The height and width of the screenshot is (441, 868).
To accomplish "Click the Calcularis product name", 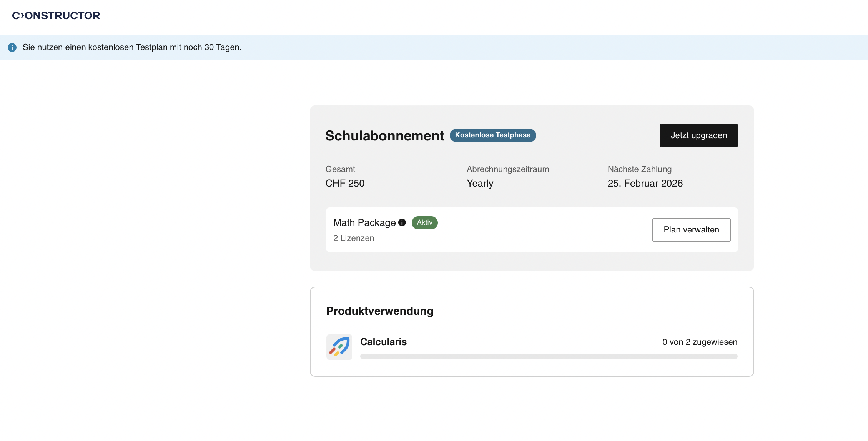I will (383, 342).
